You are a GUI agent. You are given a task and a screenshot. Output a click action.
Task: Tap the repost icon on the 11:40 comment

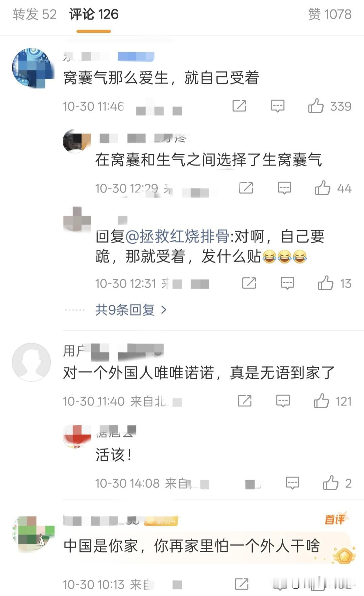[x=245, y=401]
